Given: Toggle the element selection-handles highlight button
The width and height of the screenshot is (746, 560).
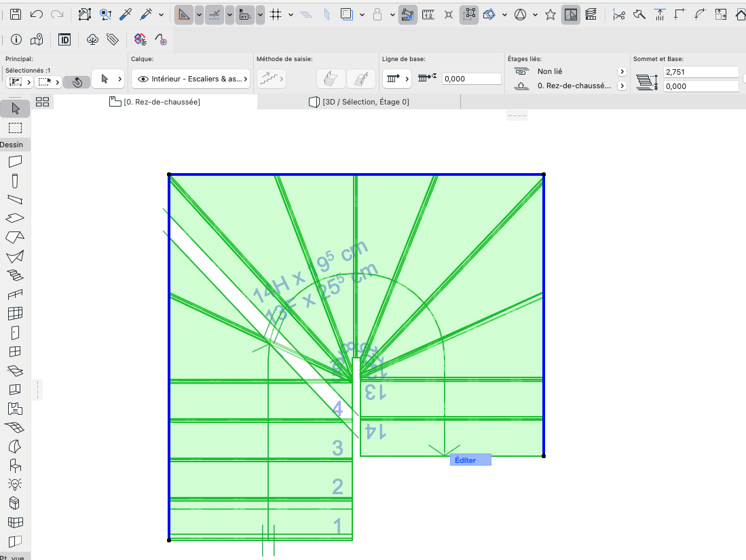Looking at the screenshot, I should click(x=469, y=15).
